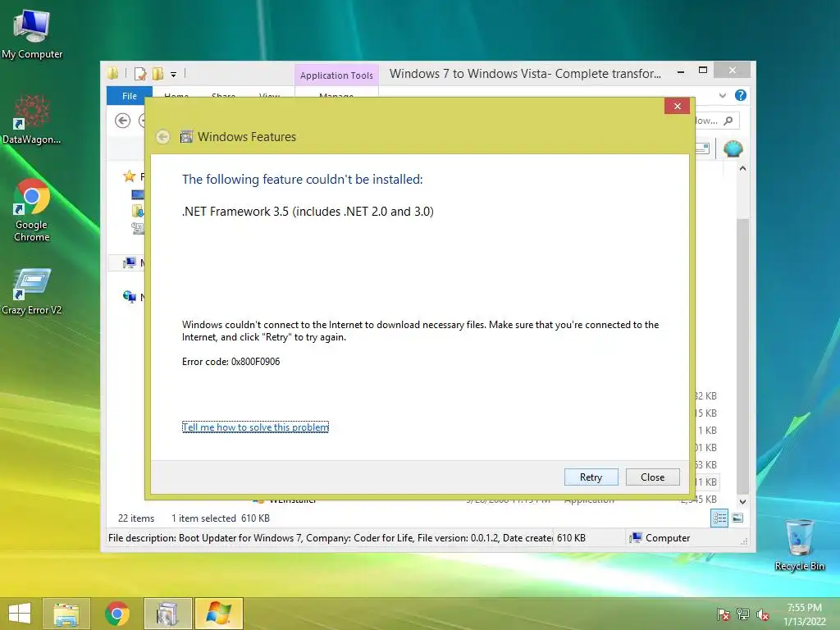Viewport: 840px width, 630px height.
Task: Select the Desktop icon under Favorites
Action: pos(138,194)
